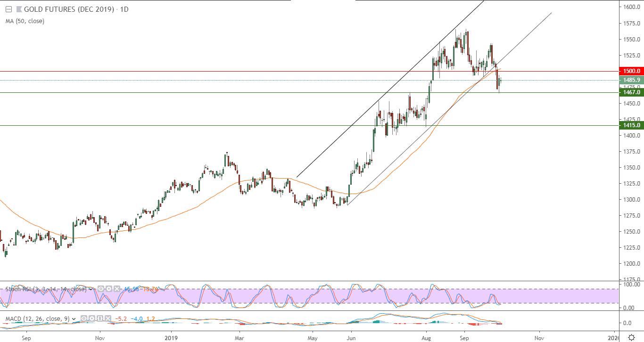Image resolution: width=644 pixels, height=342 pixels.
Task: Click the 1485.9 current price label
Action: pos(630,80)
